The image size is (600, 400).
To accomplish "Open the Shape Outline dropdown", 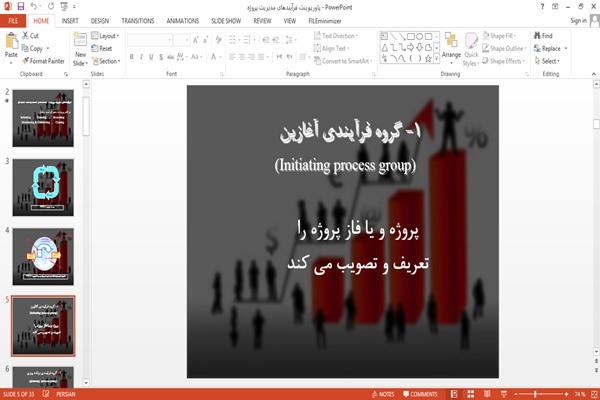I will tap(504, 48).
